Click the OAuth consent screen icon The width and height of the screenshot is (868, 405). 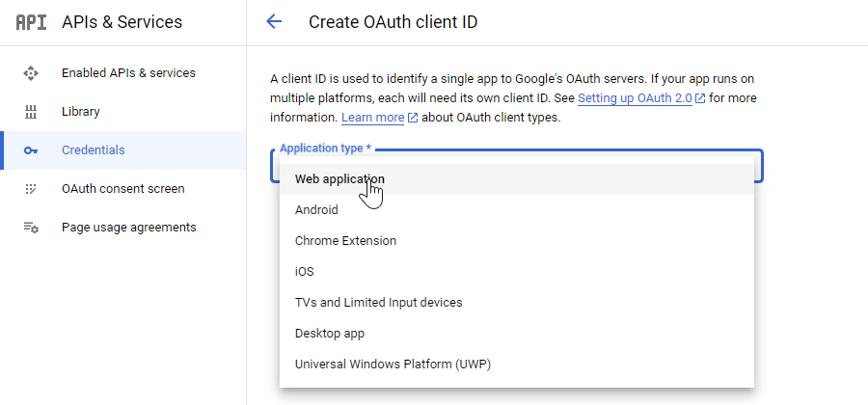coord(31,189)
